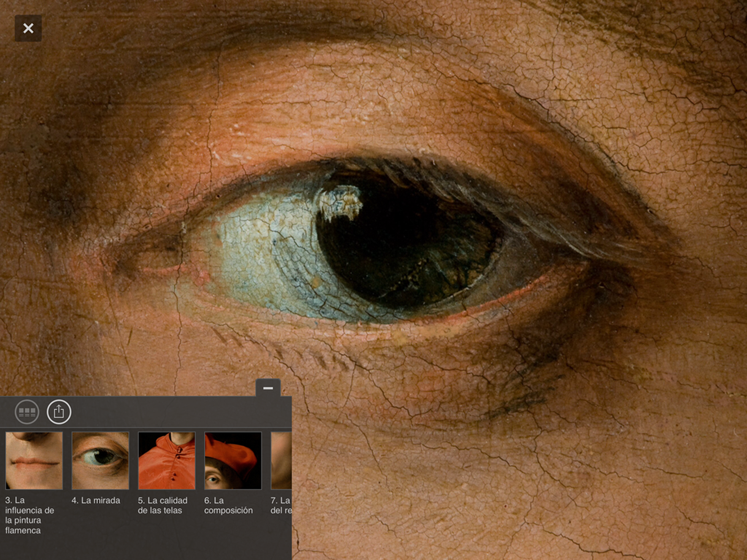Select caption '3. La influencia de la pintura flamenca'
The width and height of the screenshot is (747, 560).
[x=30, y=515]
